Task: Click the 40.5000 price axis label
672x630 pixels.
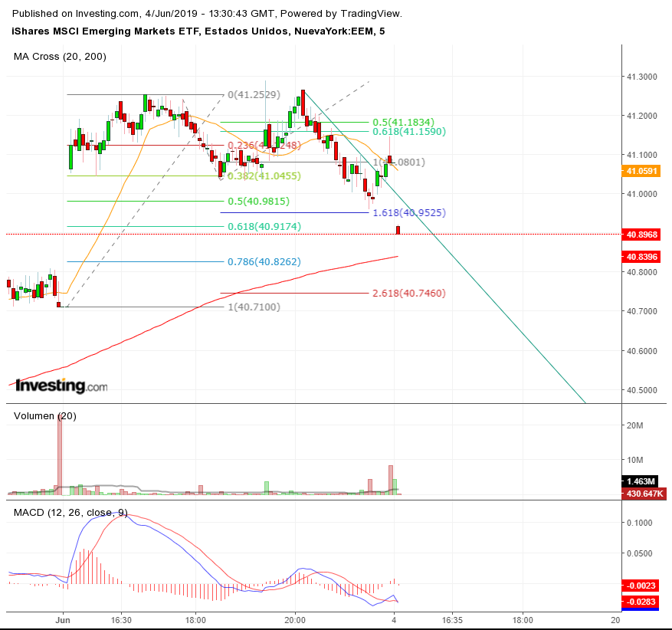Action: click(641, 390)
